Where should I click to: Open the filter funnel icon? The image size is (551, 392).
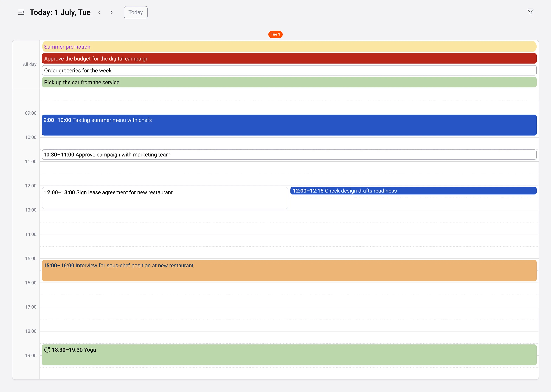[530, 12]
